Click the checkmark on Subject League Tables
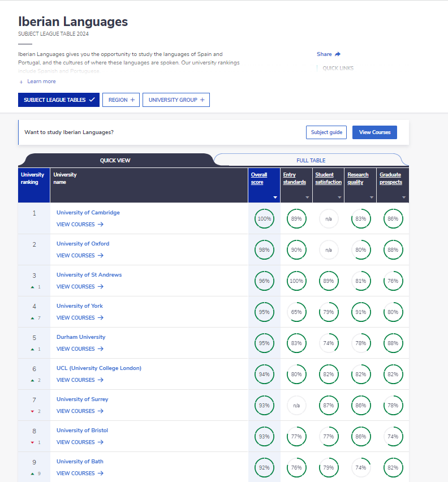This screenshot has height=482, width=448. [92, 100]
